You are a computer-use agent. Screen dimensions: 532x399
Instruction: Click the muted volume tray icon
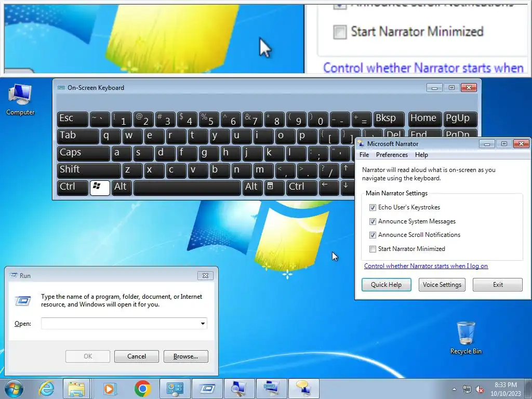[x=480, y=390]
